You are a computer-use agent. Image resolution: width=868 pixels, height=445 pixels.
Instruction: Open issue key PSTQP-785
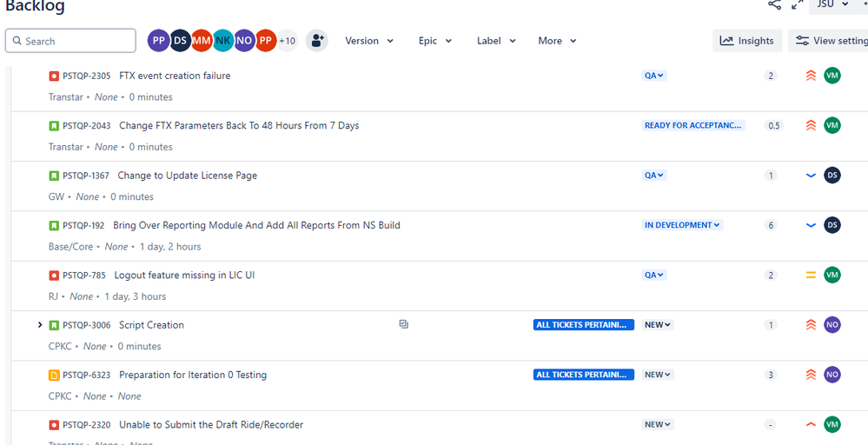pyautogui.click(x=84, y=275)
